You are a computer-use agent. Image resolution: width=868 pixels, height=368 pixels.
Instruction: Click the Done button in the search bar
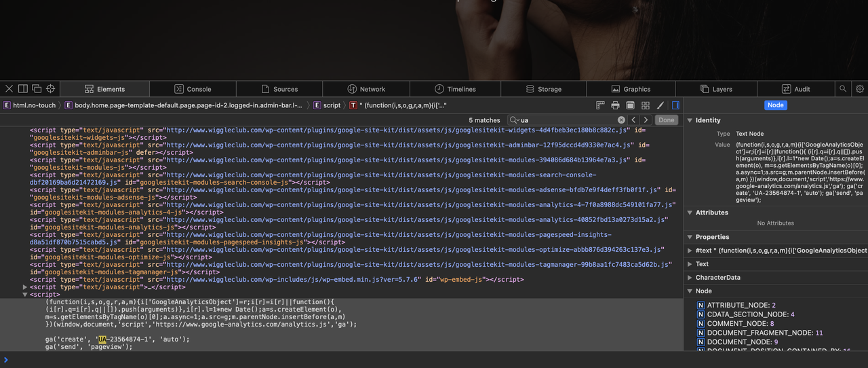(x=667, y=120)
